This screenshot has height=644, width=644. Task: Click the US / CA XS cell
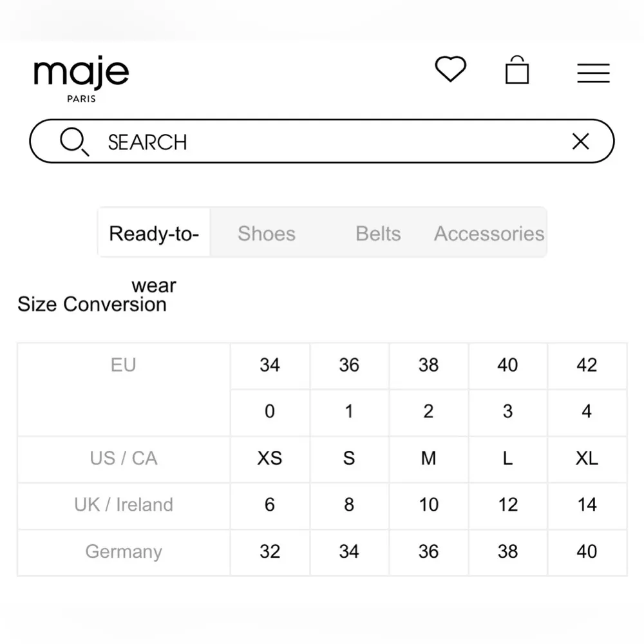[x=270, y=459]
